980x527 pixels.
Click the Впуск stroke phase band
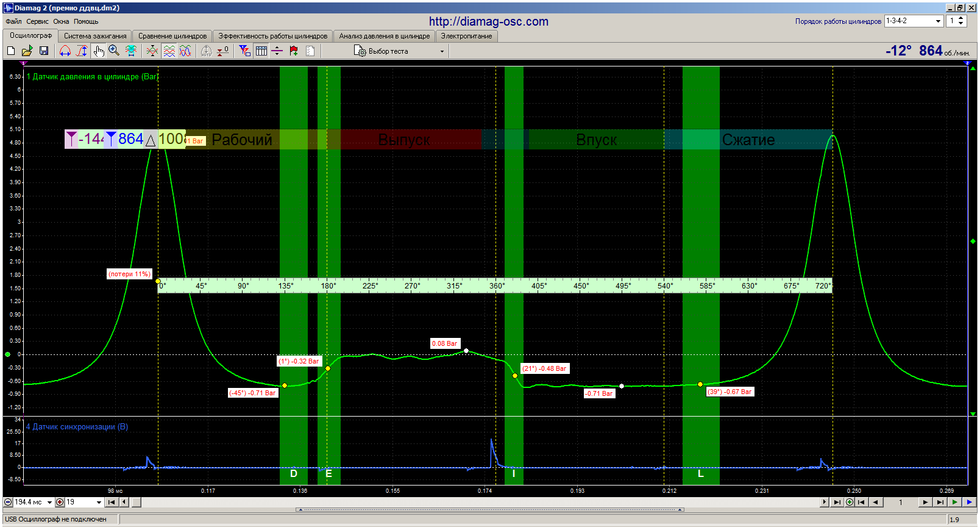coord(596,140)
